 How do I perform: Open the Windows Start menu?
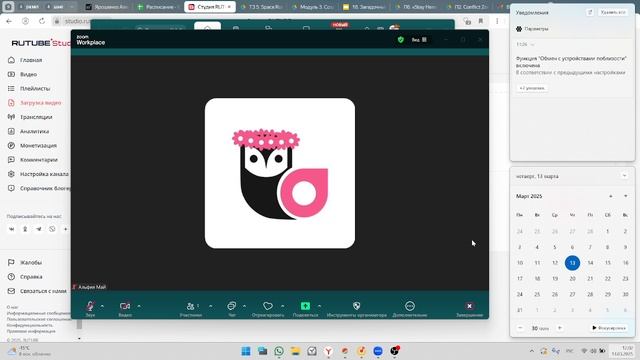pyautogui.click(x=246, y=351)
